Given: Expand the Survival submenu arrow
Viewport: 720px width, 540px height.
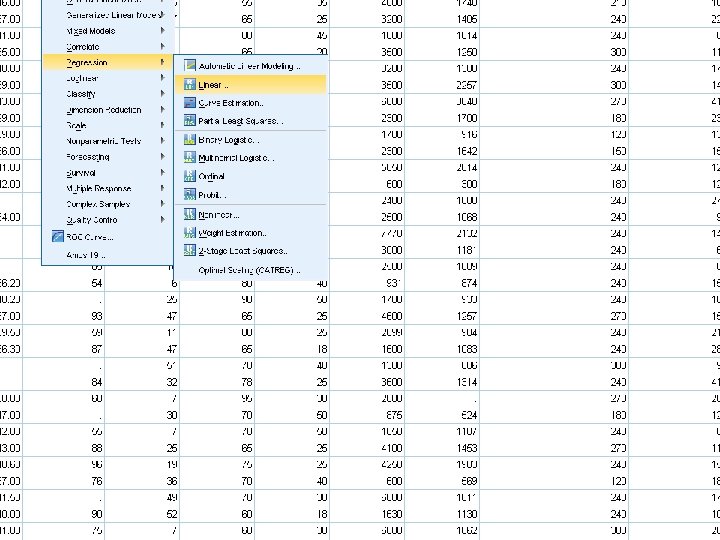Looking at the screenshot, I should 162,173.
